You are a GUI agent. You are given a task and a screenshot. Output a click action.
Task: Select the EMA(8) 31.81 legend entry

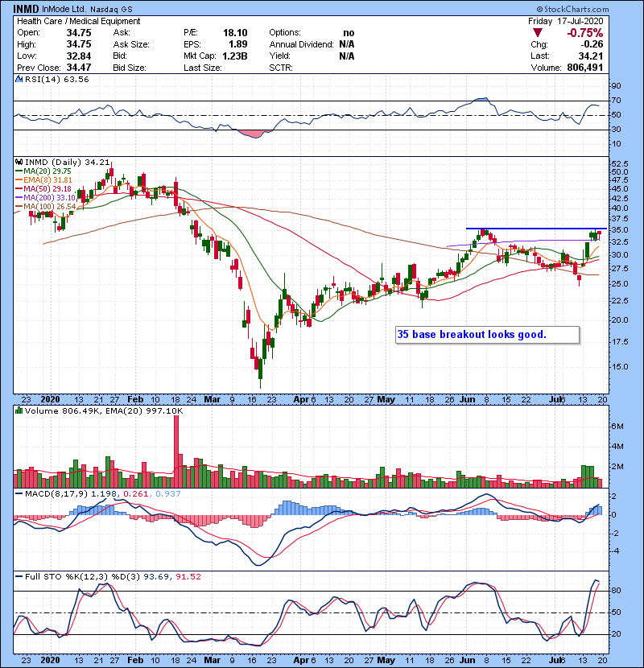coord(44,180)
